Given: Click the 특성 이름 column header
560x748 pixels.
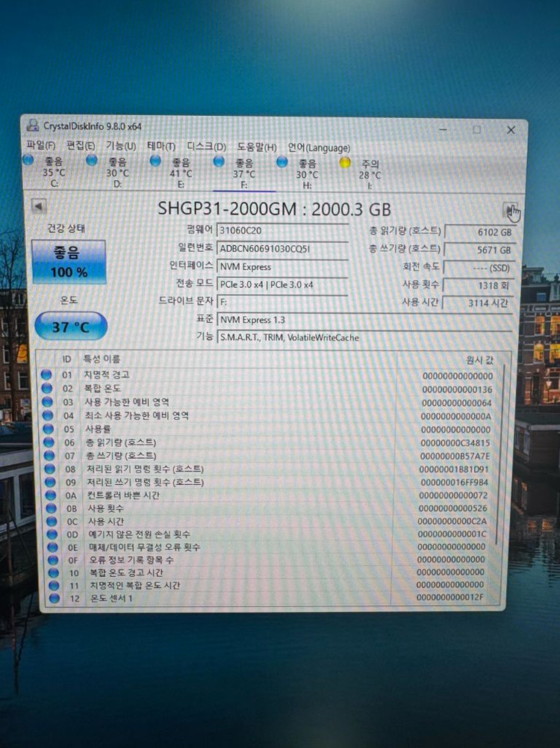Looking at the screenshot, I should (x=102, y=359).
